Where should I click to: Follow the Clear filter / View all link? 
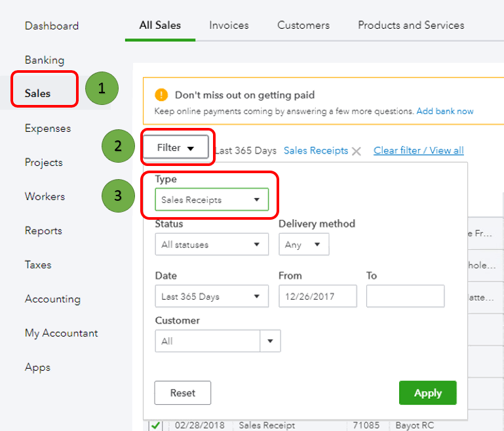click(x=418, y=151)
